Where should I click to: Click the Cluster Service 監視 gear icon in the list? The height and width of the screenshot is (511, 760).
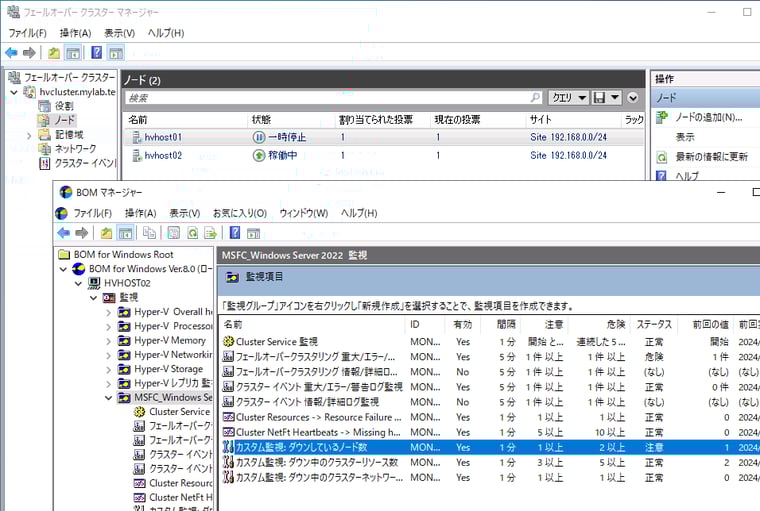(x=228, y=342)
